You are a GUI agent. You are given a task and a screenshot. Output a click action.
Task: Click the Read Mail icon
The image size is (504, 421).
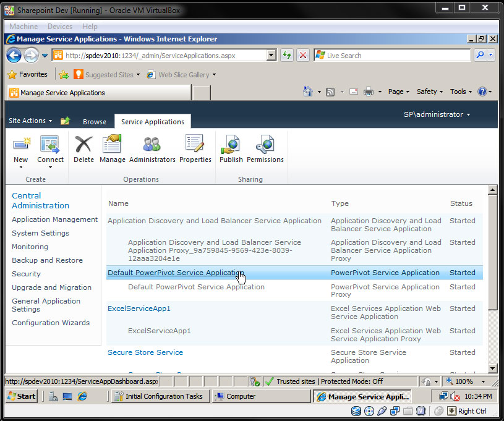coord(354,91)
